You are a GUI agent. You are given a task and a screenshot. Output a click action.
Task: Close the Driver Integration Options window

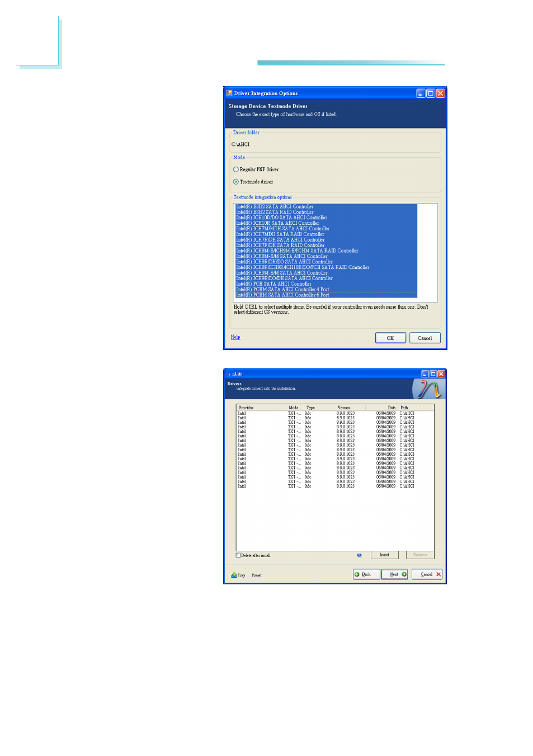coord(441,93)
